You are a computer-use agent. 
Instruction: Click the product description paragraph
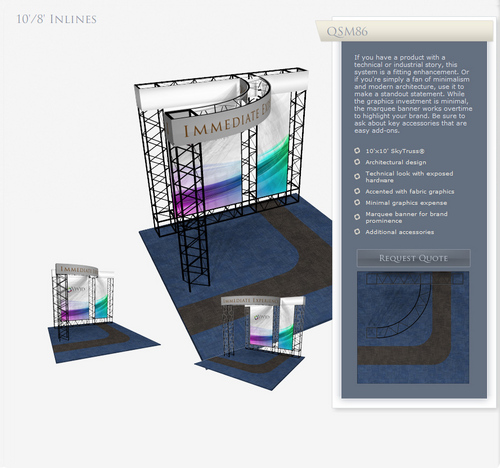413,94
